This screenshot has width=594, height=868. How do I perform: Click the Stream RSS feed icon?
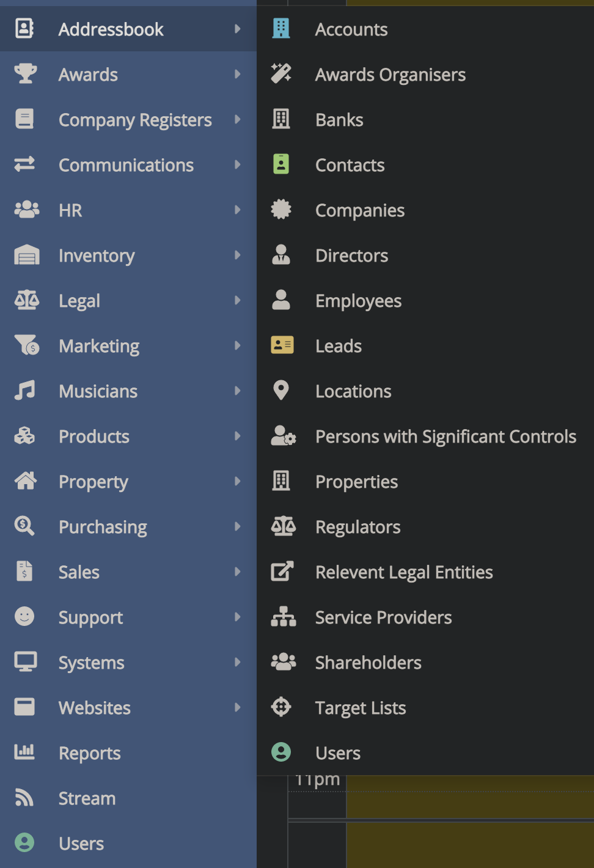point(24,798)
